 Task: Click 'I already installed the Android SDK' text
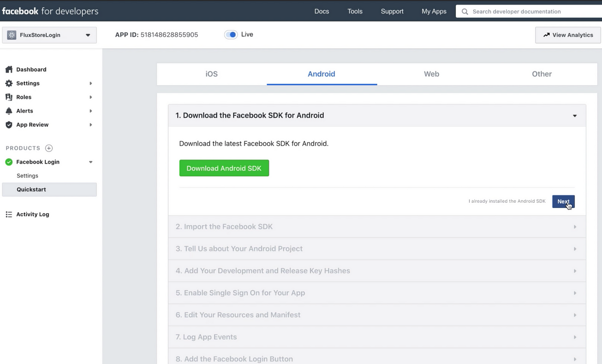(507, 201)
